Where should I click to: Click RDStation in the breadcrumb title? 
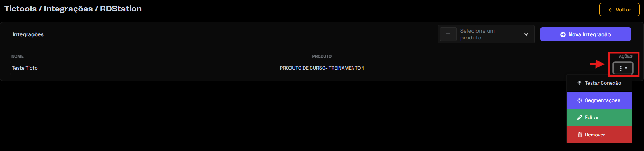[x=121, y=9]
